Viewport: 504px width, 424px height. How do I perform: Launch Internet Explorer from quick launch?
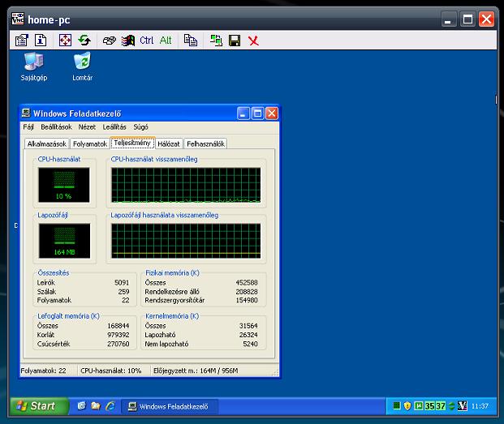110,406
